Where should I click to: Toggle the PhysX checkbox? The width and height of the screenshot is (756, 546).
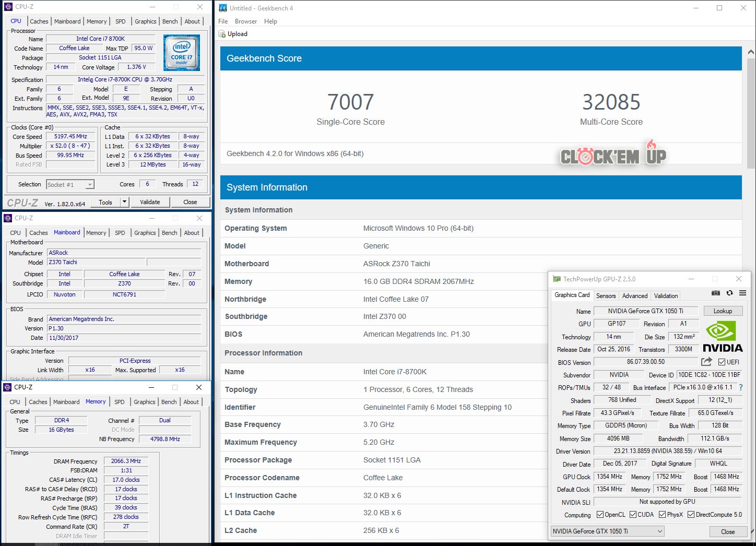click(662, 515)
